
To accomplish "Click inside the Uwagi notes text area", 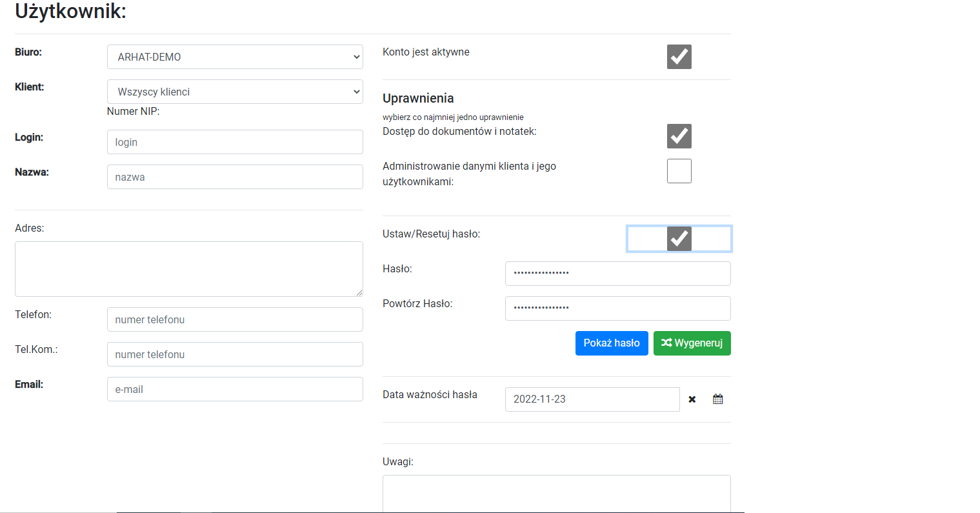I will pyautogui.click(x=556, y=494).
